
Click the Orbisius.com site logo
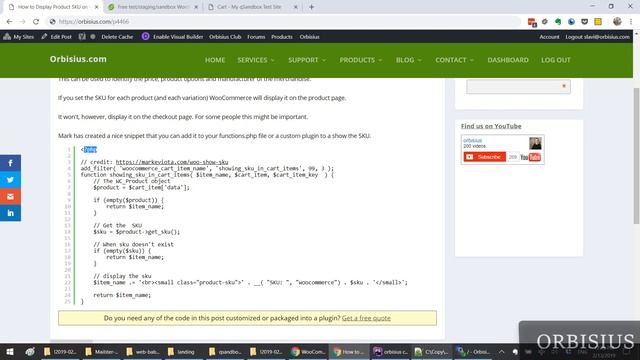point(78,59)
